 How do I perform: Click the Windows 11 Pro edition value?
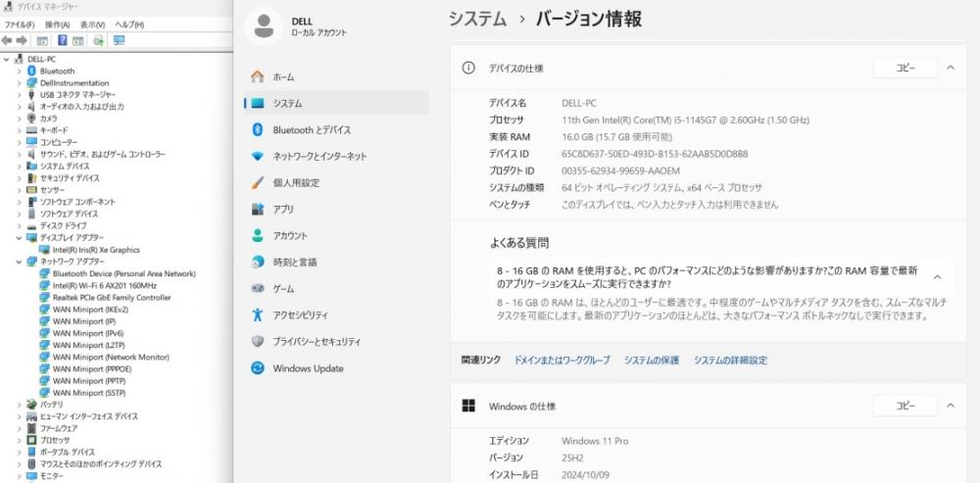[x=595, y=441]
